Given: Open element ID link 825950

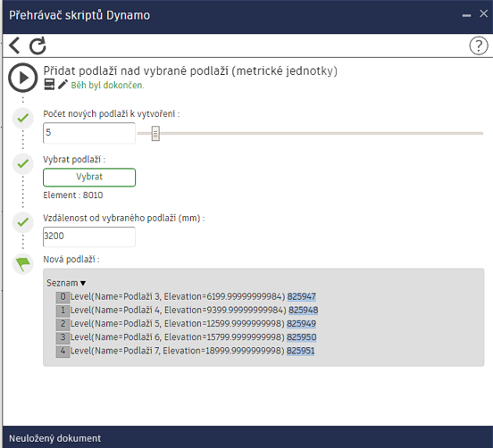Looking at the screenshot, I should [x=302, y=337].
